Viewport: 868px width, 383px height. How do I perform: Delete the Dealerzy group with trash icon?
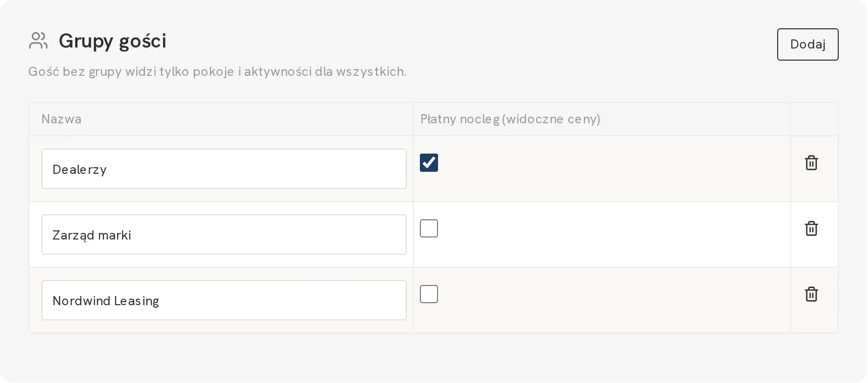(811, 163)
